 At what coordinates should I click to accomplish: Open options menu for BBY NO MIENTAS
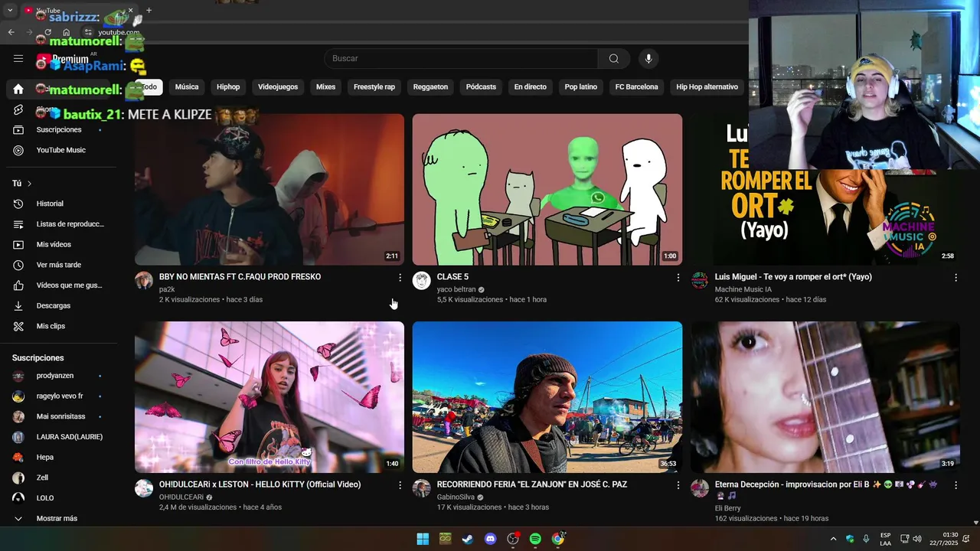[x=400, y=278]
